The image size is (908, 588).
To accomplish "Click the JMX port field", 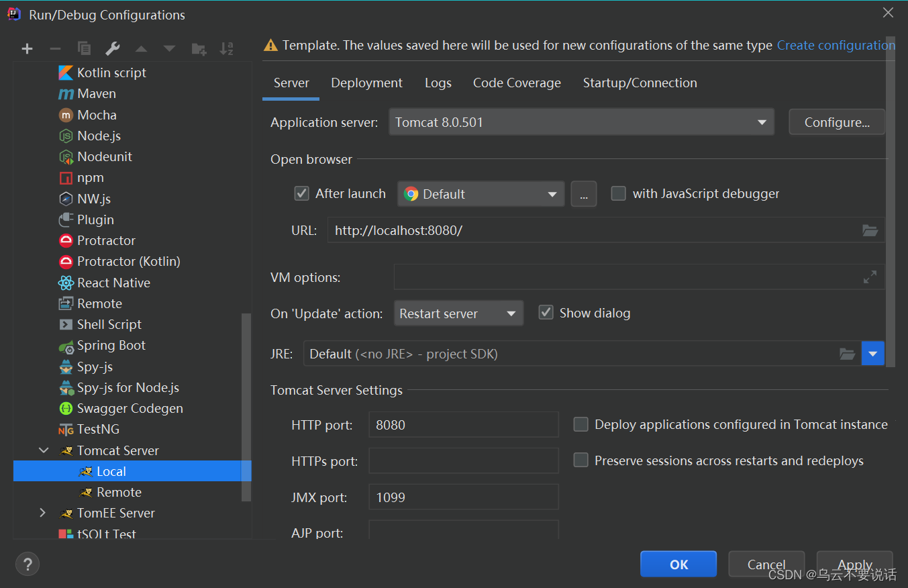I will (464, 497).
